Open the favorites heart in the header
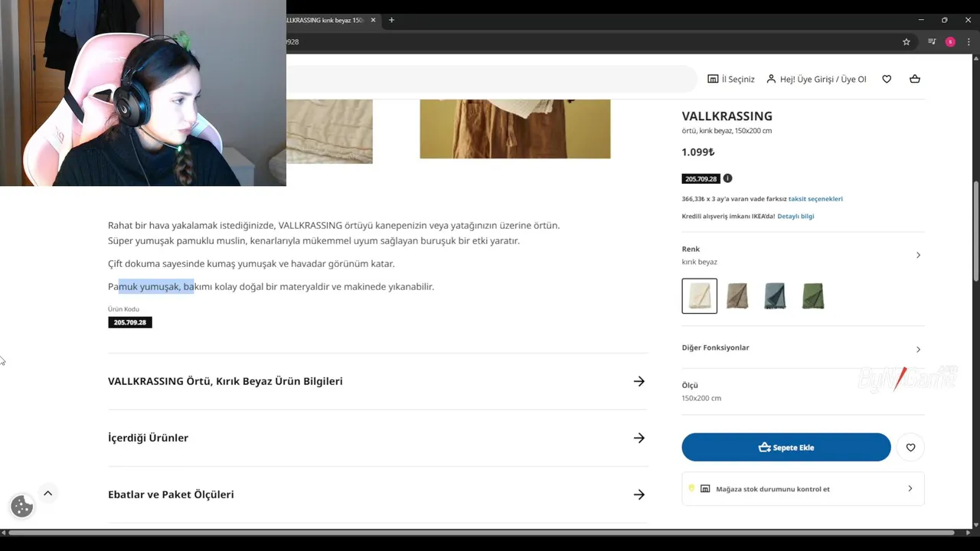Screen dimensions: 980x551 pos(887,79)
